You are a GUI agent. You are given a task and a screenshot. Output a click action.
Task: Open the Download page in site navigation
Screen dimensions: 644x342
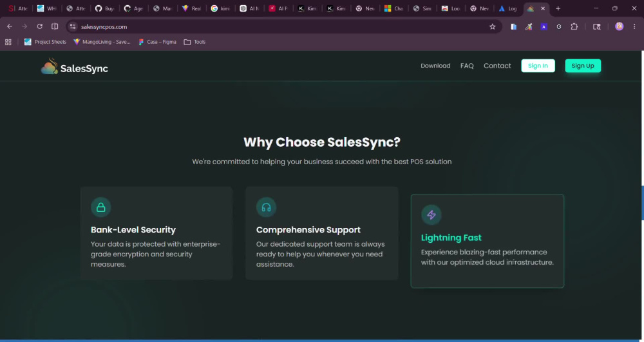click(x=435, y=66)
